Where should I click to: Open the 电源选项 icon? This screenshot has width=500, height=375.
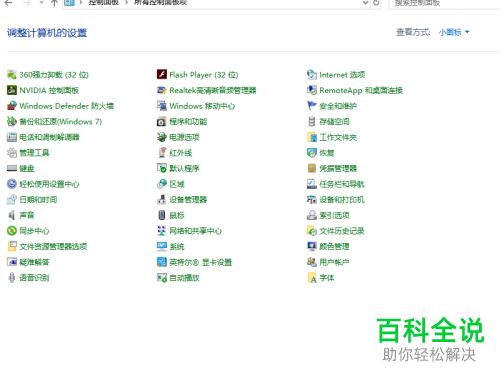(x=162, y=137)
